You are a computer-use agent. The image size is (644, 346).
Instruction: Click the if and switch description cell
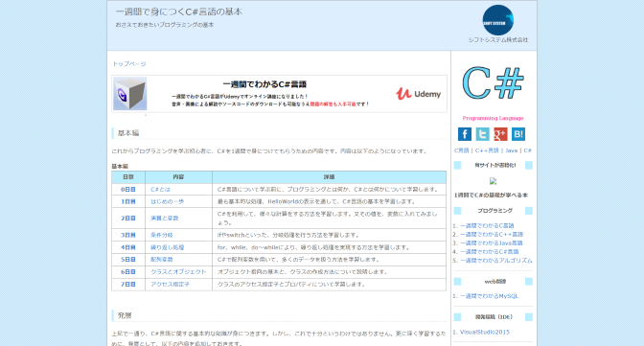329,235
